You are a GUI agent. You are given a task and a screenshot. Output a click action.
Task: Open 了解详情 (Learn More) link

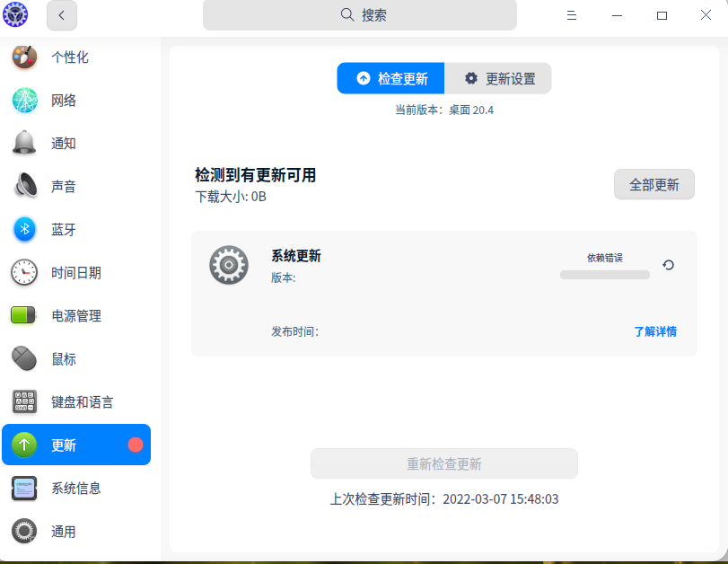(x=655, y=331)
